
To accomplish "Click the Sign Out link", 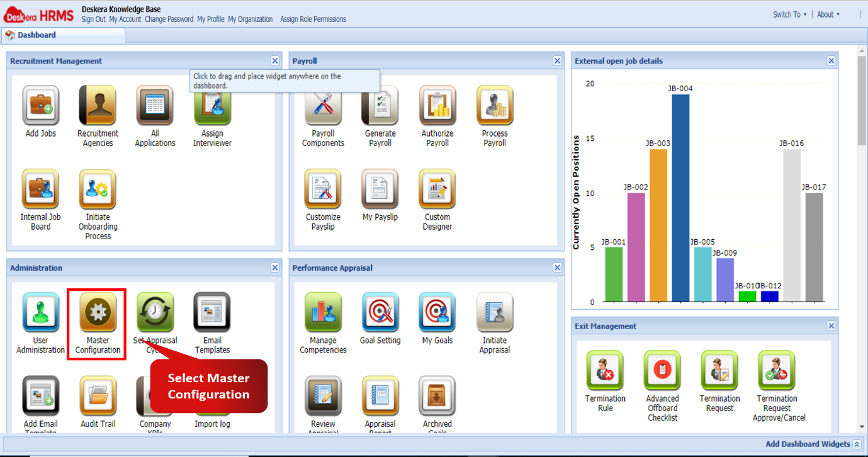I will pos(93,19).
